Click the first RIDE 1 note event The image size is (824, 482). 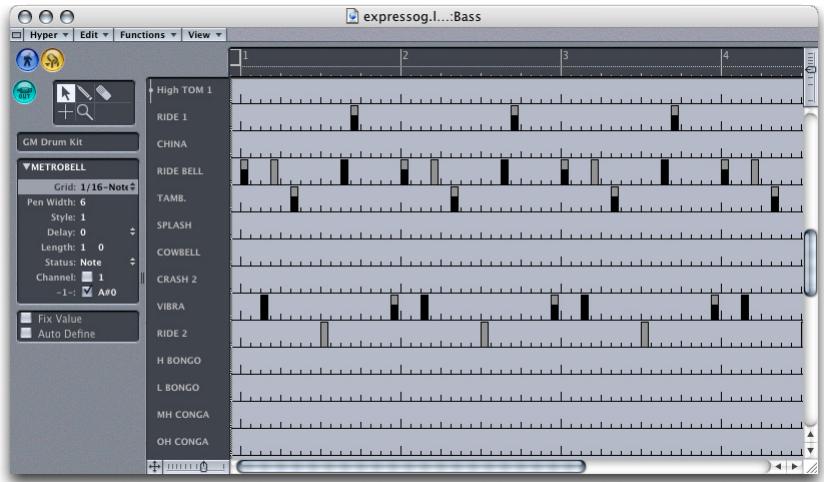[x=354, y=118]
